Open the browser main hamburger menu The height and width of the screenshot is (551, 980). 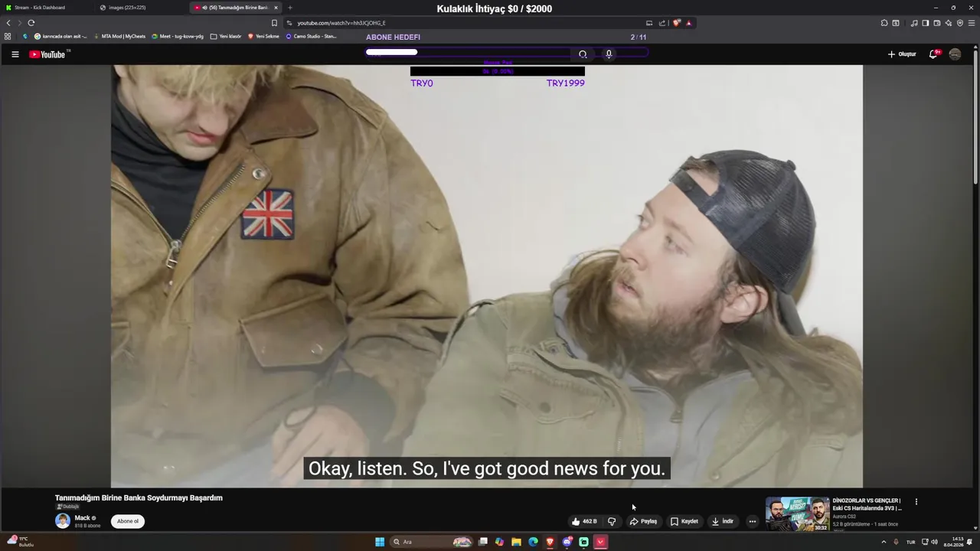click(x=972, y=23)
